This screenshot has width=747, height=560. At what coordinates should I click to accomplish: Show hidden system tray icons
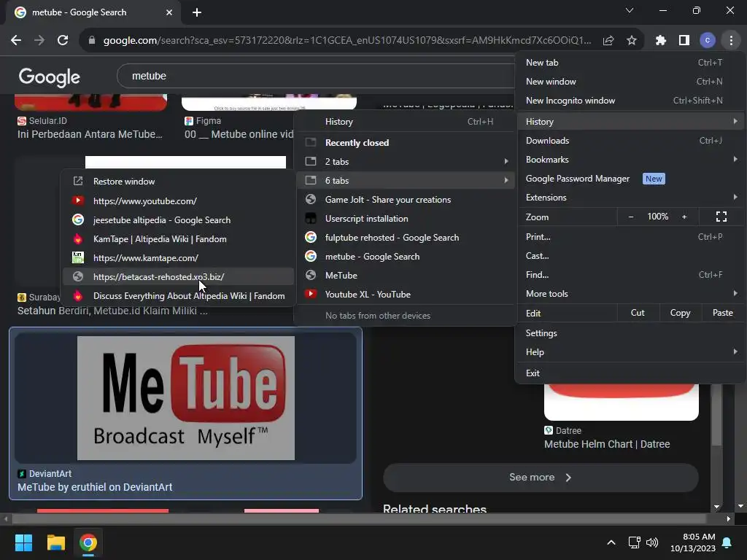pos(611,542)
